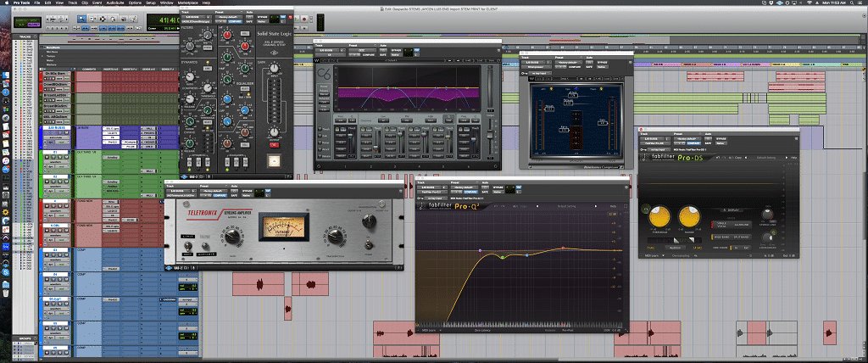Open the File menu
Image resolution: width=868 pixels, height=363 pixels.
[37, 3]
